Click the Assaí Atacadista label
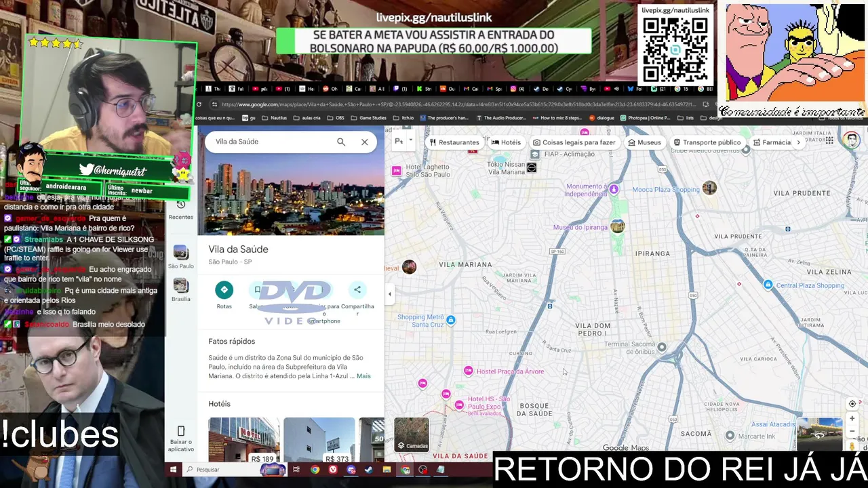Screen dimensions: 868x488 coord(773,424)
